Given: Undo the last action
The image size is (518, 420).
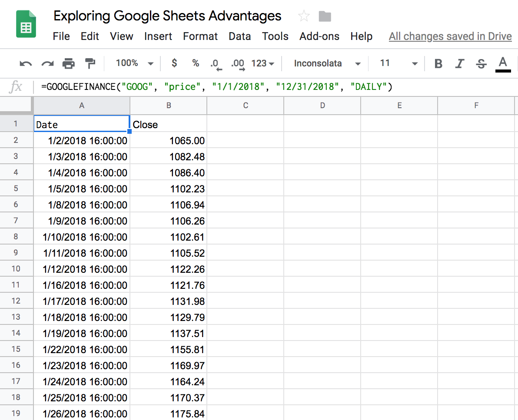Looking at the screenshot, I should (26, 63).
